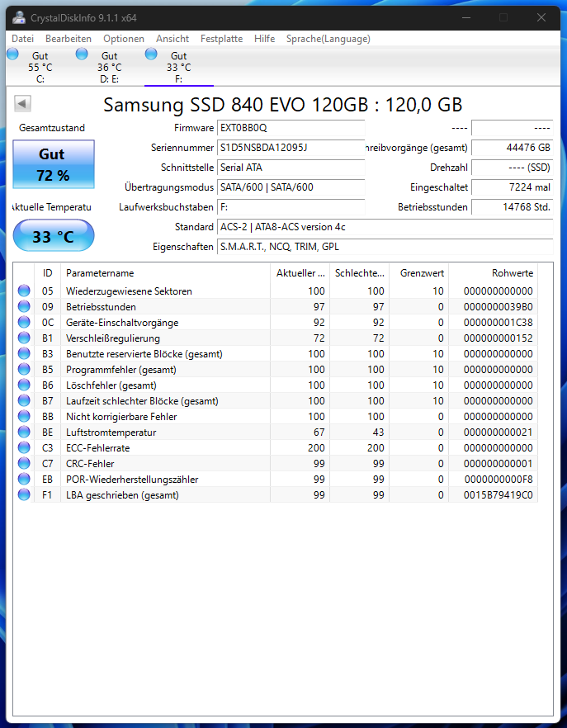Click the Drehzahl value ---- (SSD)
Image resolution: width=567 pixels, height=728 pixels.
513,168
